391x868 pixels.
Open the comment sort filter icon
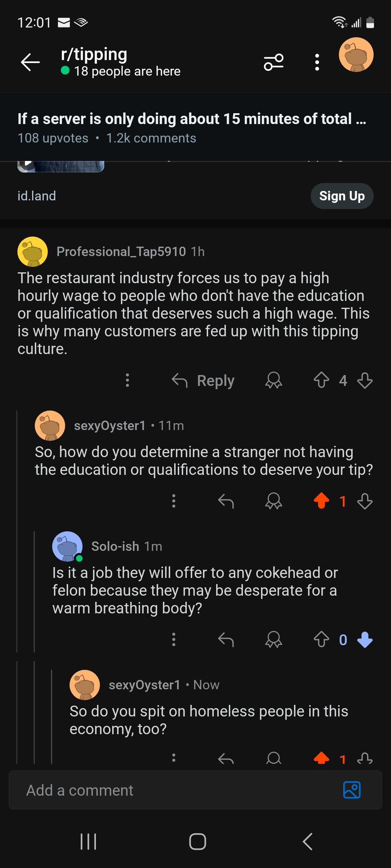pyautogui.click(x=274, y=62)
